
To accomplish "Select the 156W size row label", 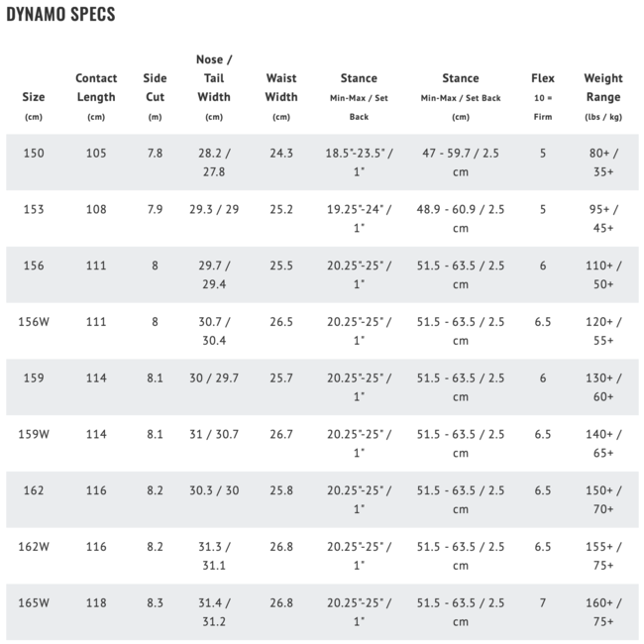I will click(34, 322).
